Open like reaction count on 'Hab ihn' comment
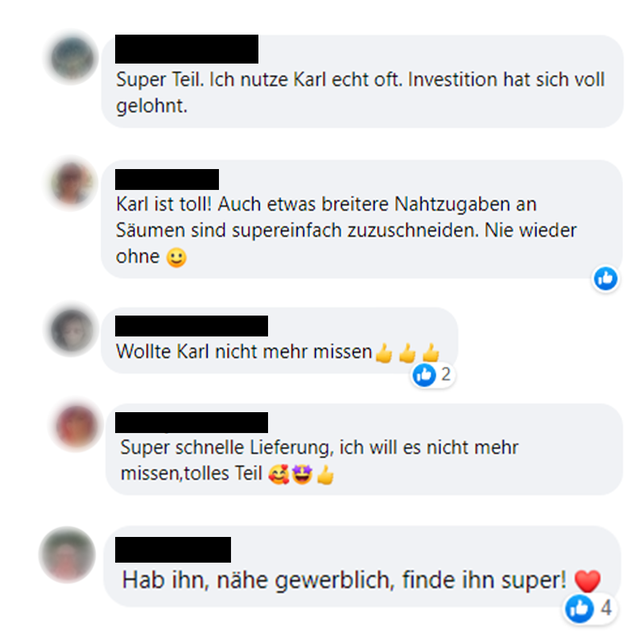644x644 pixels. click(589, 609)
